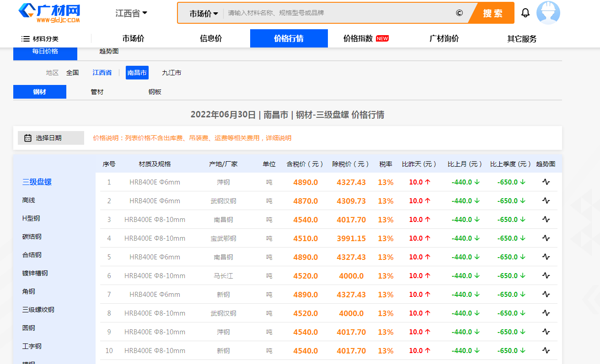
Task: Click the 趋势图 column header
Action: click(x=546, y=164)
